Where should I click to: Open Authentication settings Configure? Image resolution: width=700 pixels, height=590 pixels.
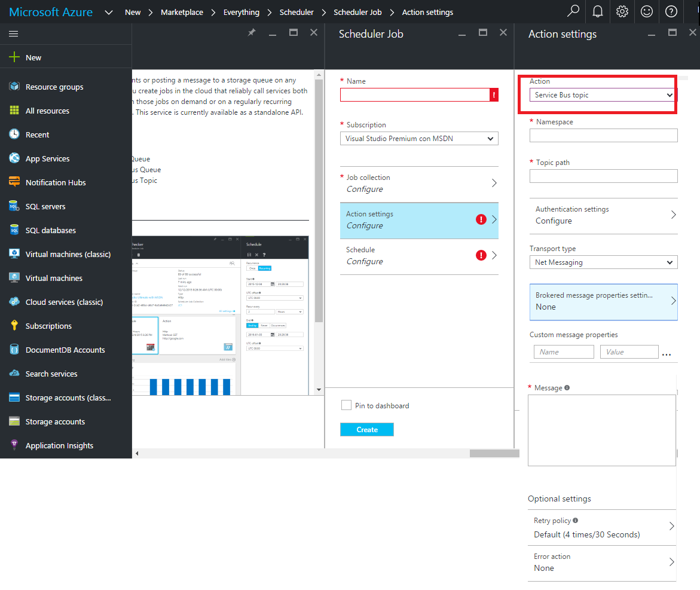coord(603,215)
